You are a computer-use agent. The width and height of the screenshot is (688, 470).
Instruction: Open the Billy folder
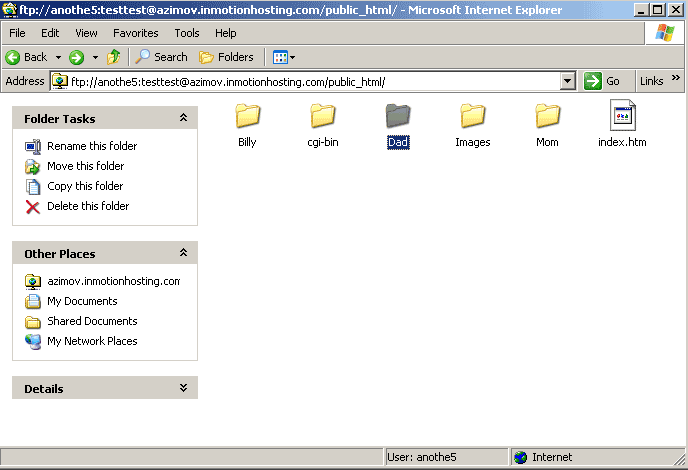247,117
